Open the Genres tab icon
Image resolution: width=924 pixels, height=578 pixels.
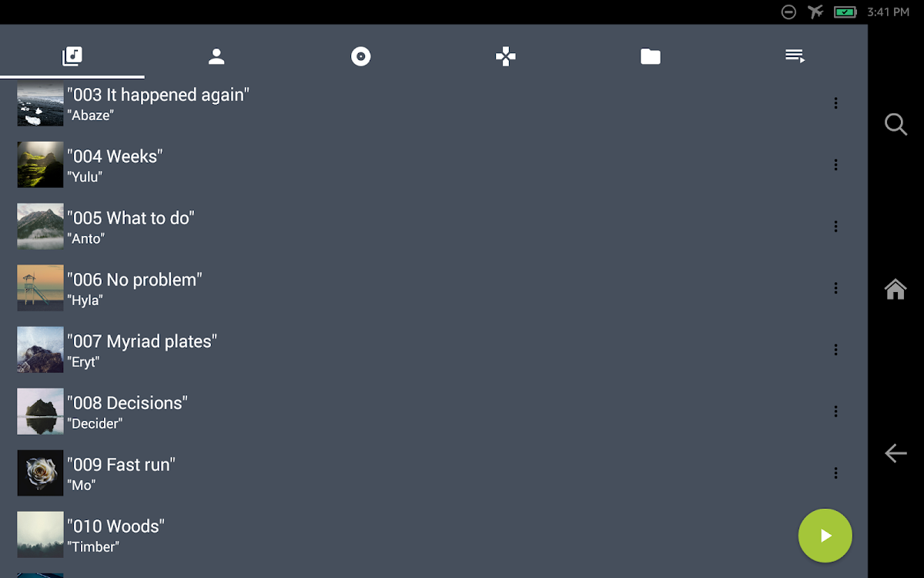[506, 56]
